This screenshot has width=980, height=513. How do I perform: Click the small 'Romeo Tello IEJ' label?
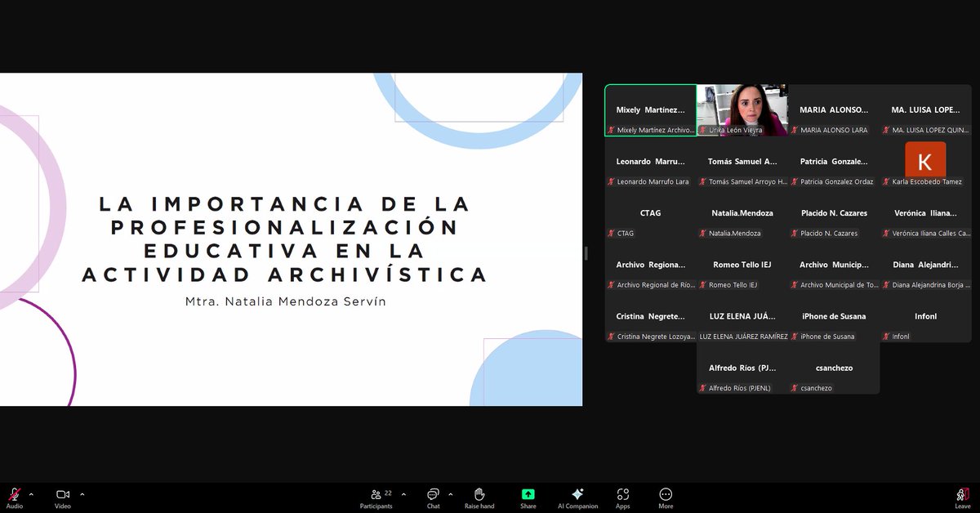[733, 284]
